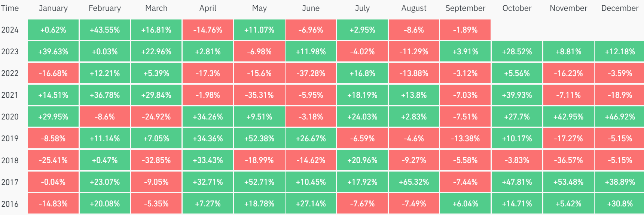644x215 pixels.
Task: Select August 2017 cell with +65.32%
Action: (414, 182)
